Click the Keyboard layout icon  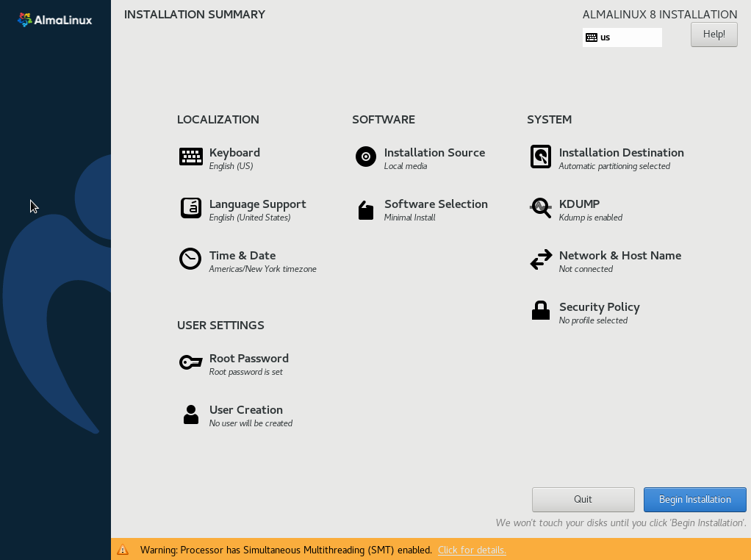191,157
